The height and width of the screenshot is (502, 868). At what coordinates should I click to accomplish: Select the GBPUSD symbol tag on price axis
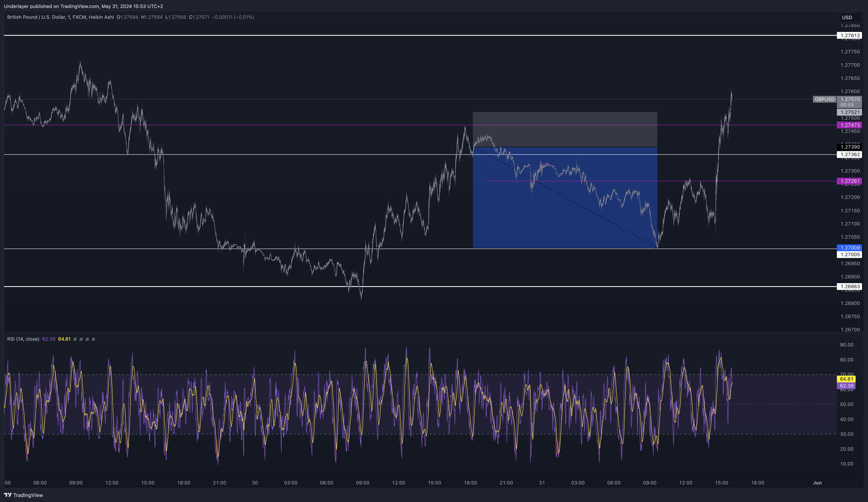pos(824,99)
